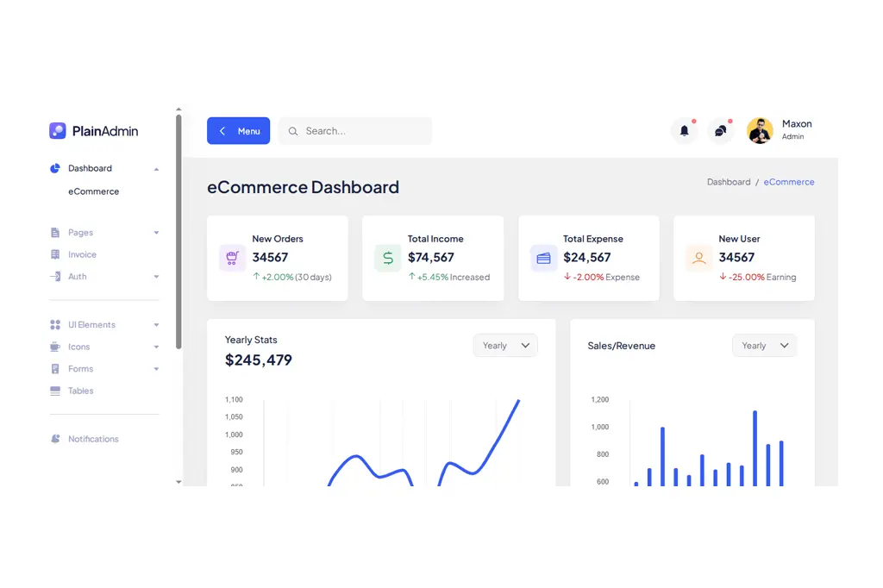This screenshot has height=588, width=883.
Task: Click the PlainAdmin logo icon
Action: [58, 131]
